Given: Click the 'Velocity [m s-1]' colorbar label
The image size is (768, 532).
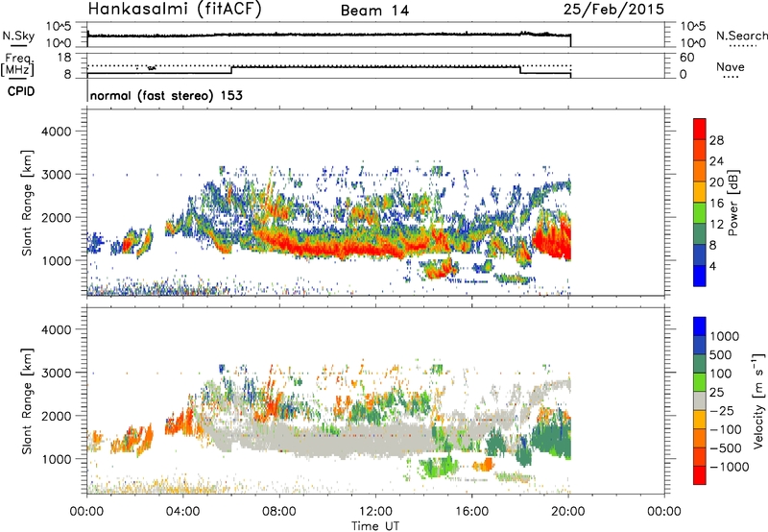Looking at the screenshot, I should click(758, 400).
